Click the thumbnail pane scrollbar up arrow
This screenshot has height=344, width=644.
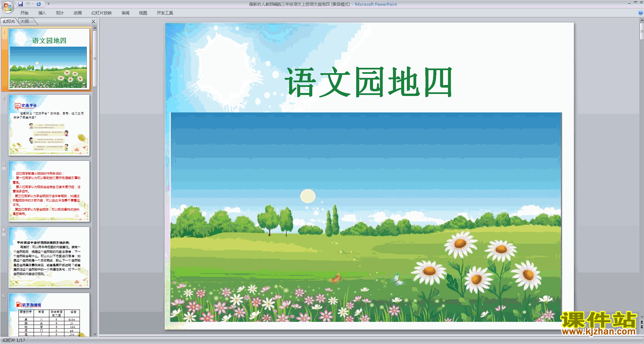tap(95, 28)
